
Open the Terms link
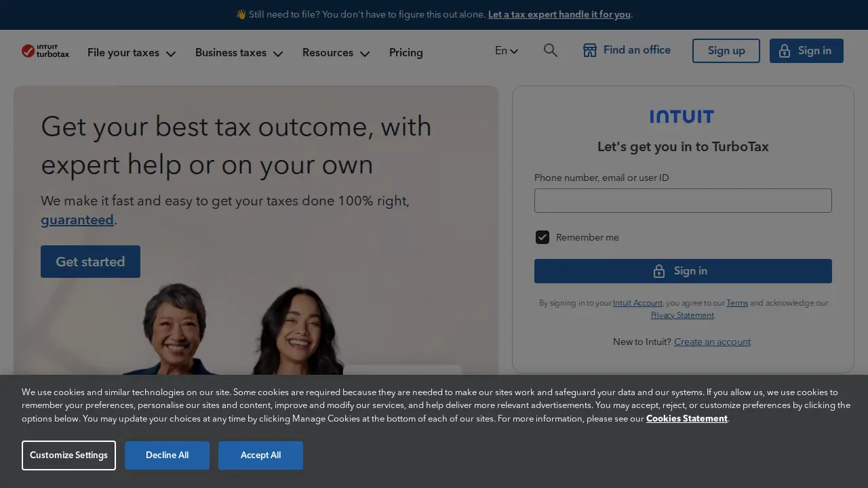point(737,303)
